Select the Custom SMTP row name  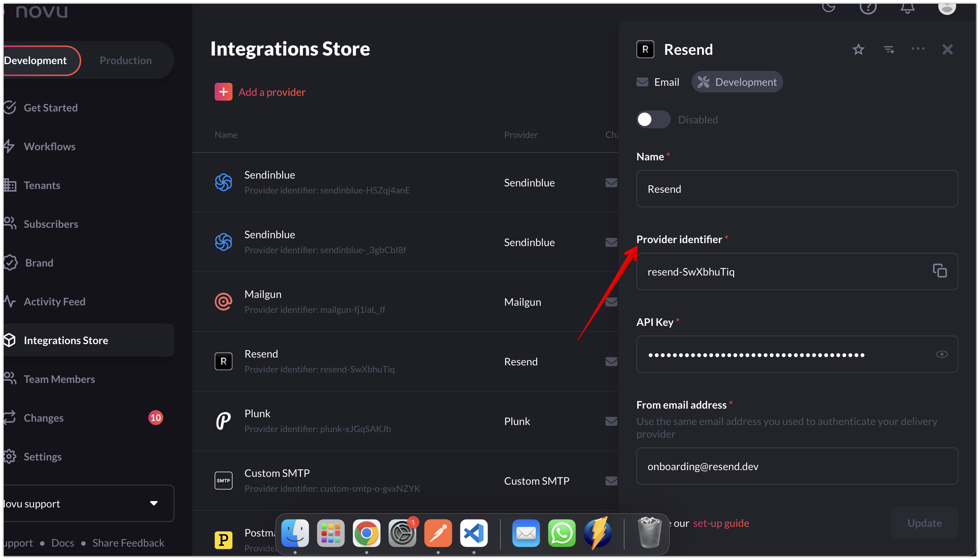(277, 473)
